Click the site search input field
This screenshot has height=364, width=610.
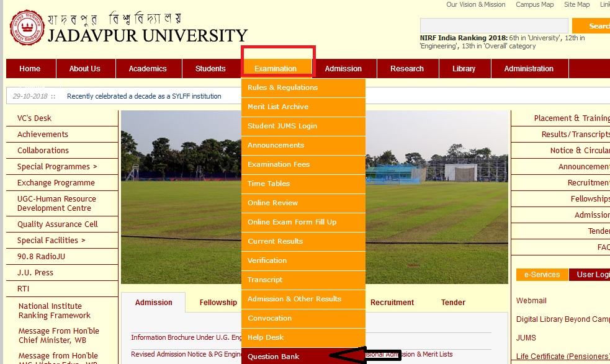pyautogui.click(x=494, y=25)
